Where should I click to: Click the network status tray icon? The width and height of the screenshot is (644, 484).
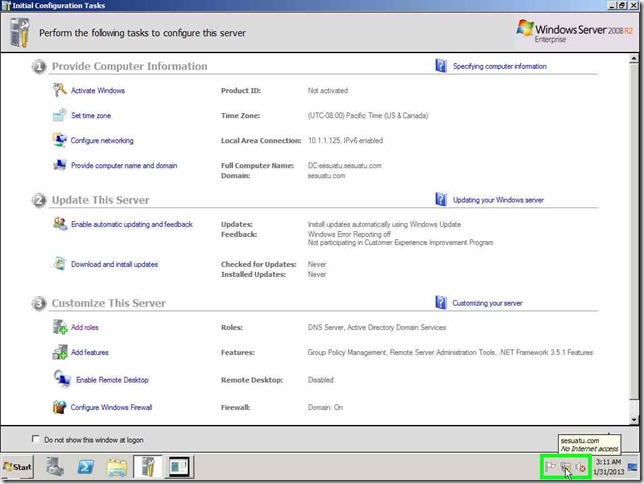[565, 467]
